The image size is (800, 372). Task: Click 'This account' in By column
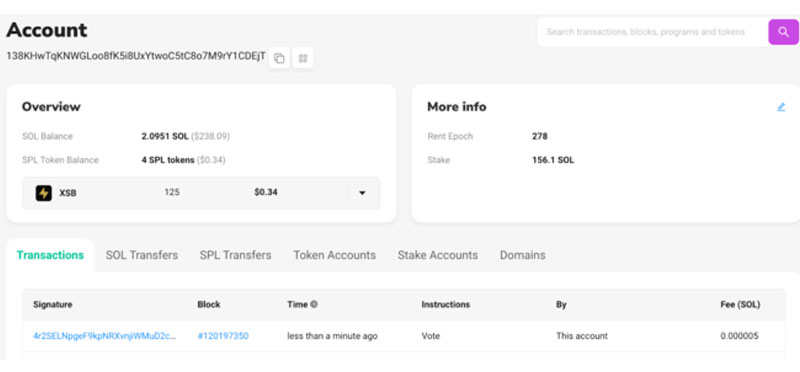(582, 336)
